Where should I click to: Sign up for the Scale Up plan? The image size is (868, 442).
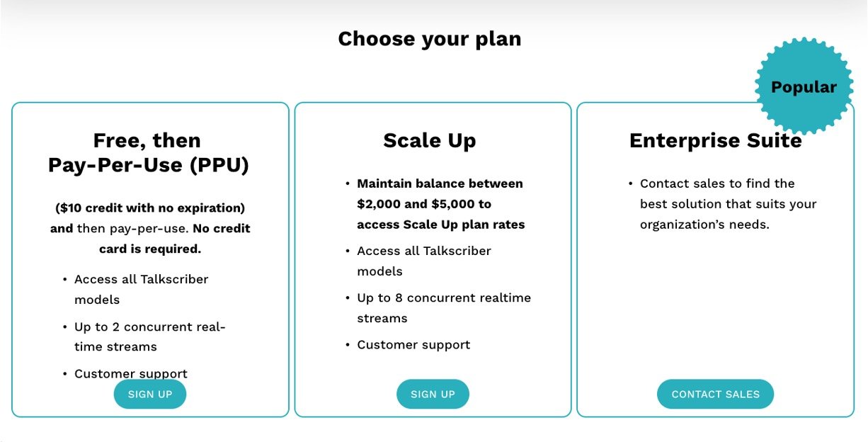[433, 395]
